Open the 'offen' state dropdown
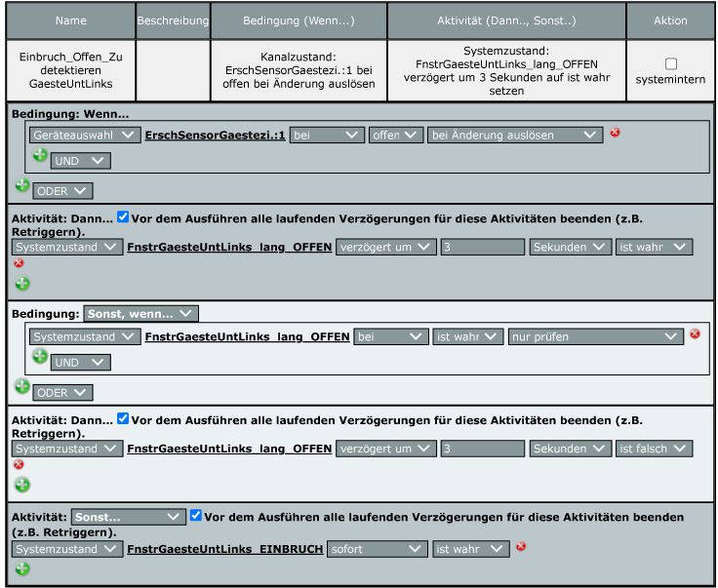Screen dimensions: 718x588 point(396,136)
